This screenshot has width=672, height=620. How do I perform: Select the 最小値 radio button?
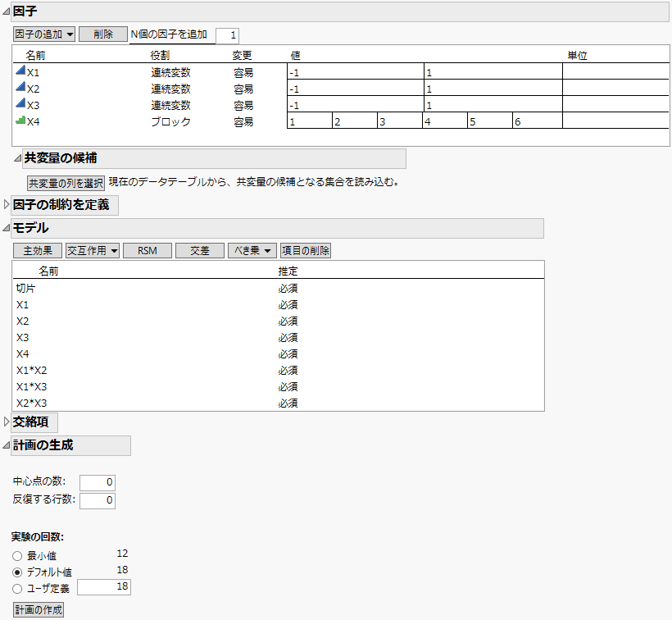16,556
